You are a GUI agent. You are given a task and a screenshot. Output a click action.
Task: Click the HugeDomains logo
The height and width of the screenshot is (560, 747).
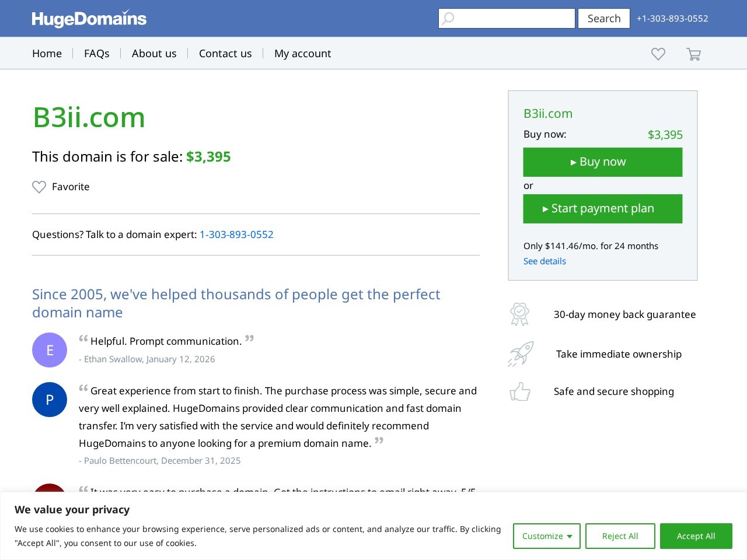tap(89, 19)
